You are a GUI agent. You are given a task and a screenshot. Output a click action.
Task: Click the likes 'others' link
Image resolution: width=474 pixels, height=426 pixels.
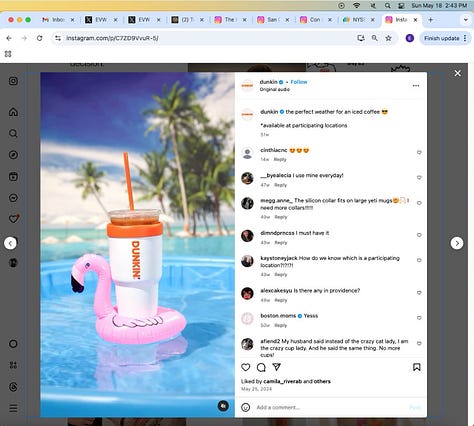(x=322, y=381)
